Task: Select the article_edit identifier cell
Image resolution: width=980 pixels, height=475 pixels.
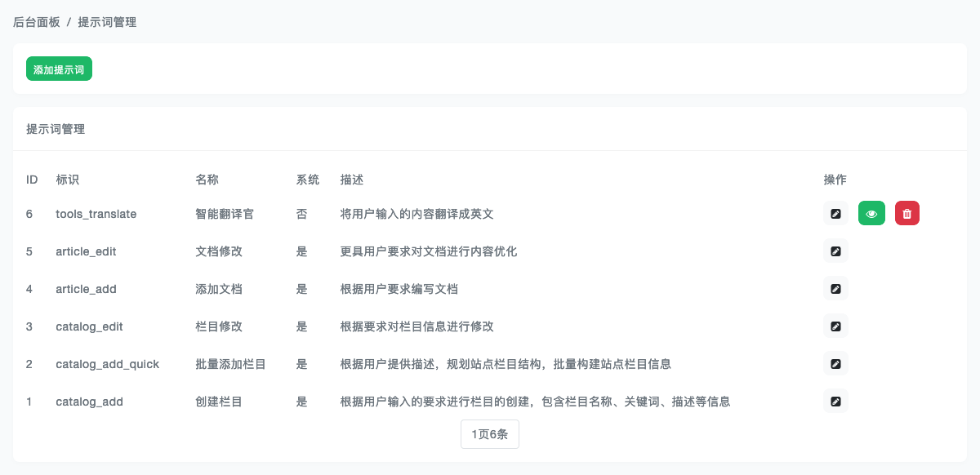Action: click(86, 251)
